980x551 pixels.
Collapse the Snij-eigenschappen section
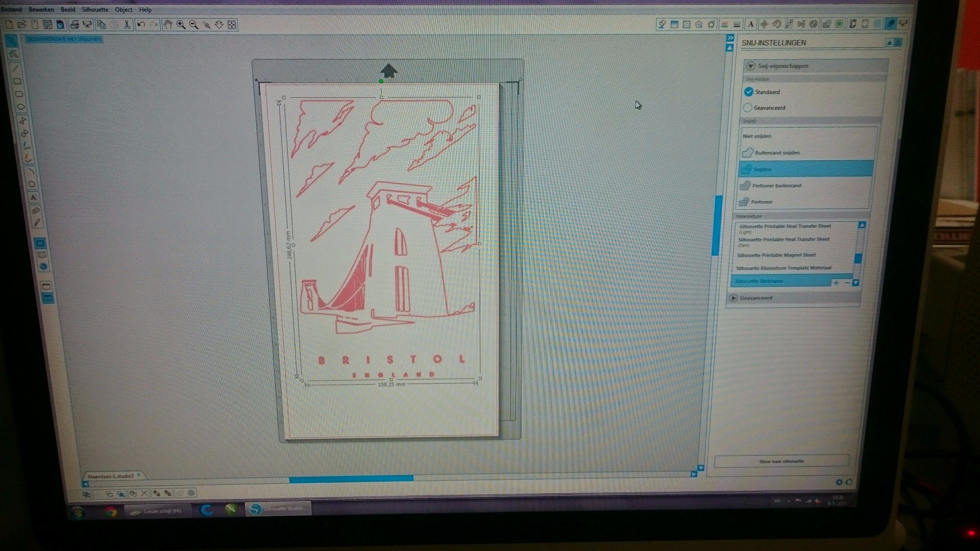point(750,66)
